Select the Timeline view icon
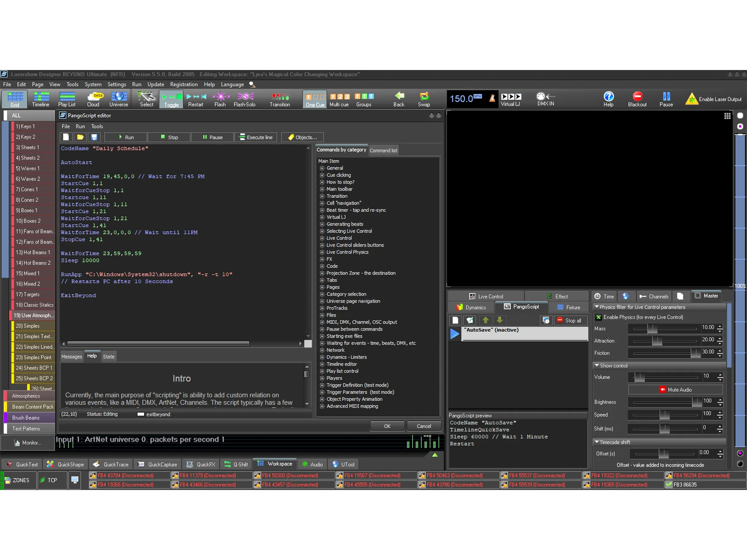The image size is (747, 560). click(40, 99)
